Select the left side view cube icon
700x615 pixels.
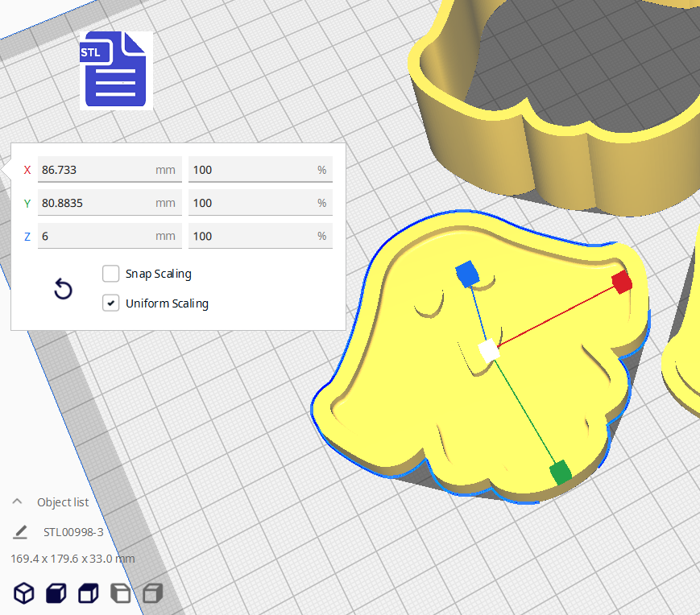119,594
